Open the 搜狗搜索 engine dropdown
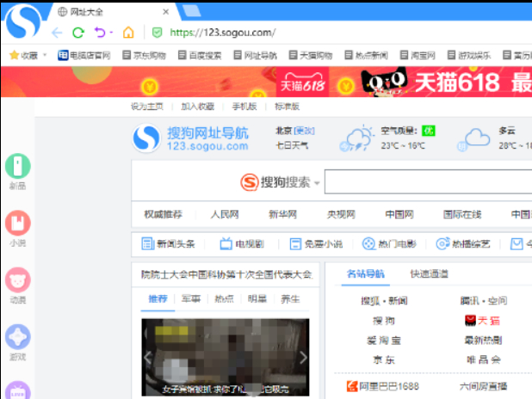 point(317,183)
